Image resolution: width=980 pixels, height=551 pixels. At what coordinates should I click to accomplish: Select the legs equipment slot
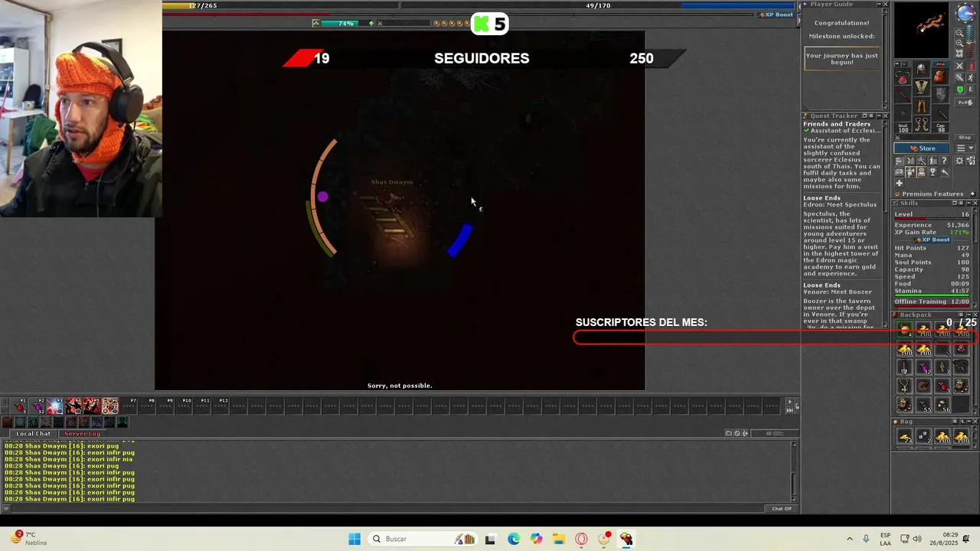[x=922, y=105]
